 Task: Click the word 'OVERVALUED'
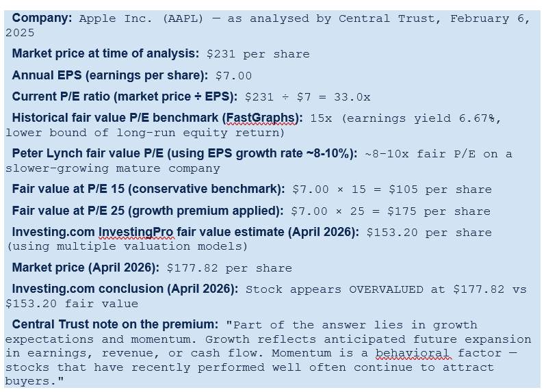click(386, 289)
